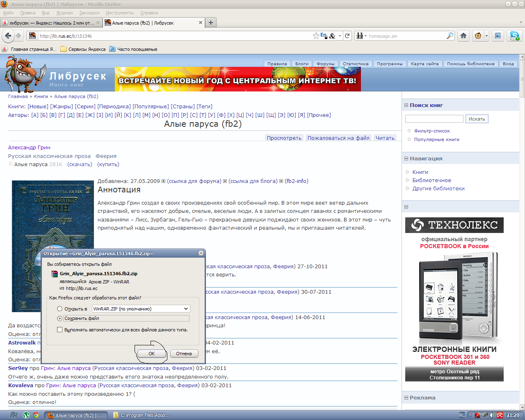
Task: Click the Технолекс PocketBook ad banner
Action: 454,299
